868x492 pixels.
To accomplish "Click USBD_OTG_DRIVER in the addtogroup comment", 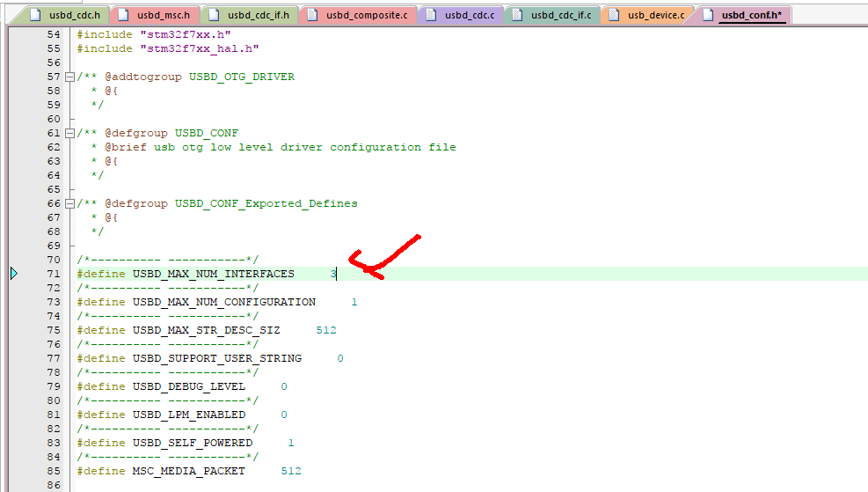I will point(242,77).
